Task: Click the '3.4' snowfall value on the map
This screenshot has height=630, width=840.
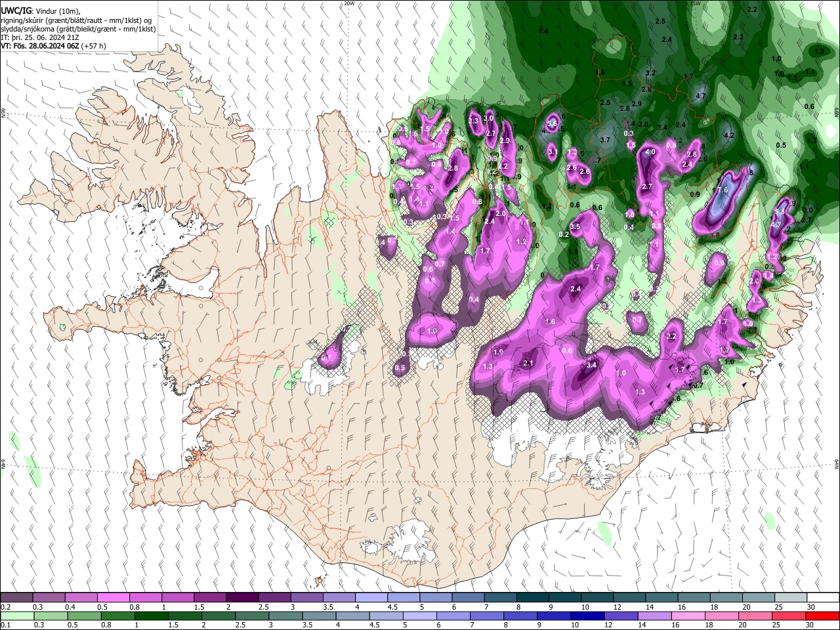Action: pyautogui.click(x=591, y=365)
